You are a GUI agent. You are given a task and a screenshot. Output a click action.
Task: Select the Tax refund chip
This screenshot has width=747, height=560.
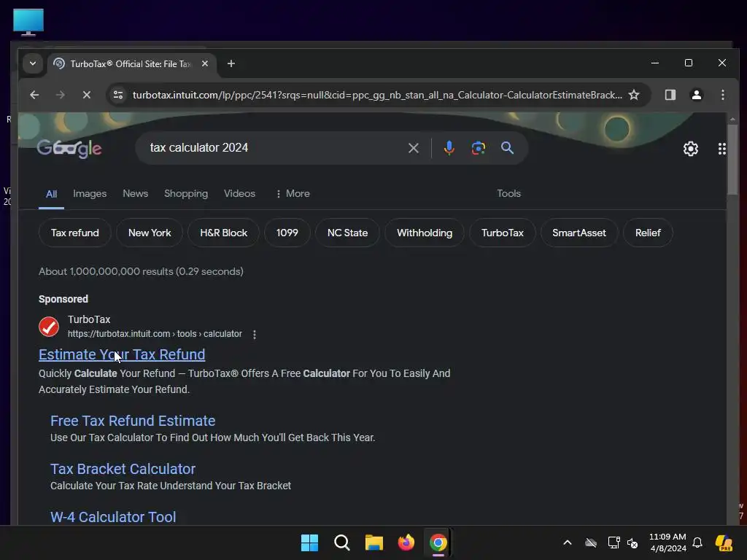(75, 233)
